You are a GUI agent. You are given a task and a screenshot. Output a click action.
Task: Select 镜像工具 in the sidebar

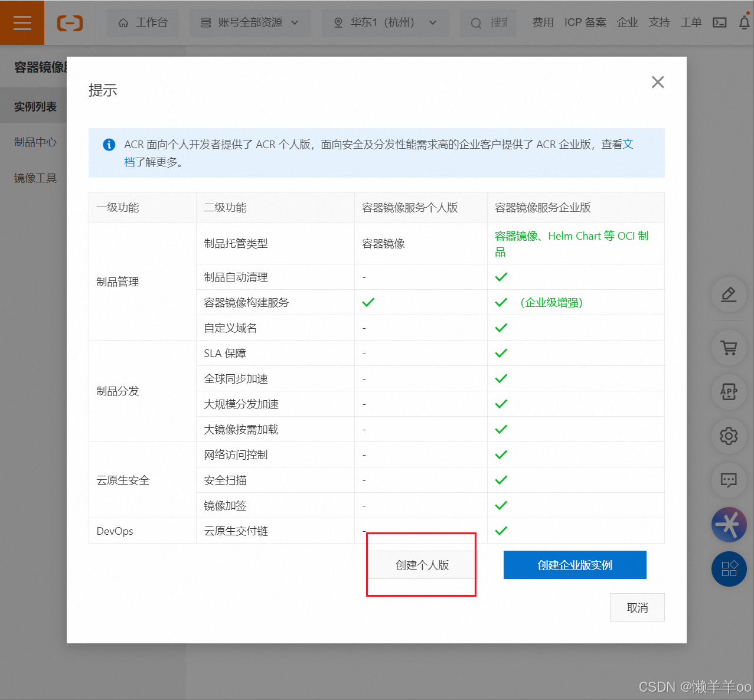point(35,178)
